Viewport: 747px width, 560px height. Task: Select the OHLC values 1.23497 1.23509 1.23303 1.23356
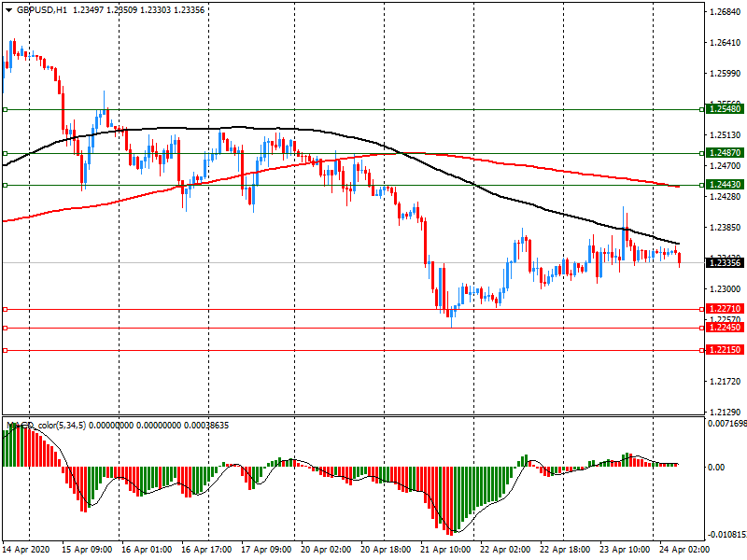[138, 10]
